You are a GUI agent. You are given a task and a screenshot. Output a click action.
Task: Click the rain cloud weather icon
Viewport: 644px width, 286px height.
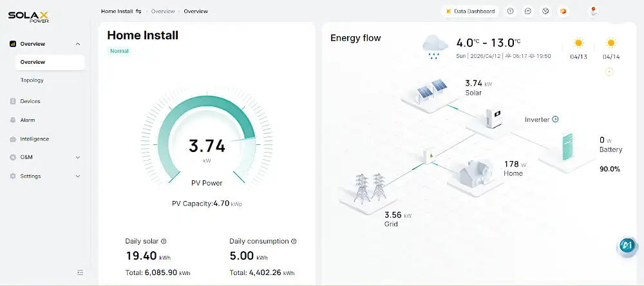(435, 47)
